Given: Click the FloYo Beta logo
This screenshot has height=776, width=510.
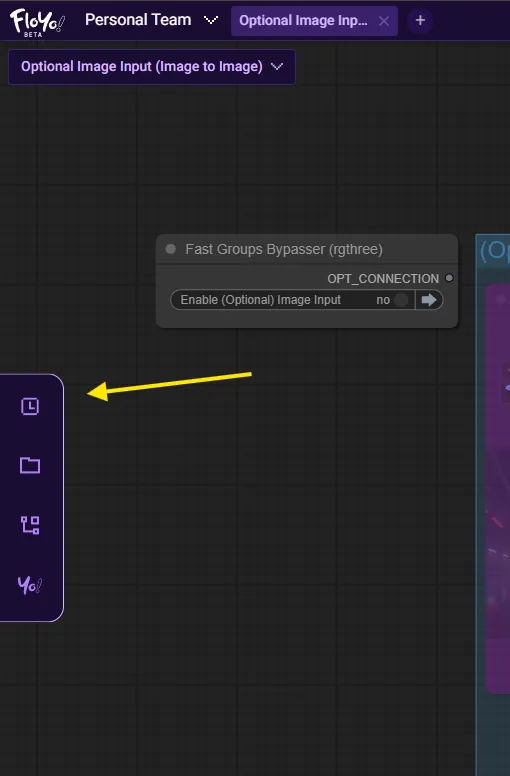Looking at the screenshot, I should 37,22.
